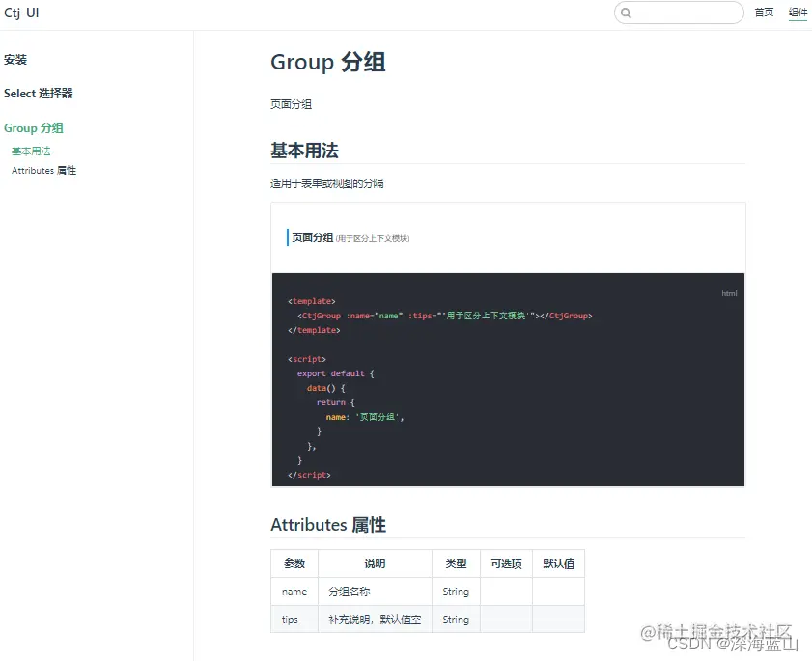This screenshot has height=661, width=812.
Task: Click the 页面分组 demo title
Action: tap(312, 237)
